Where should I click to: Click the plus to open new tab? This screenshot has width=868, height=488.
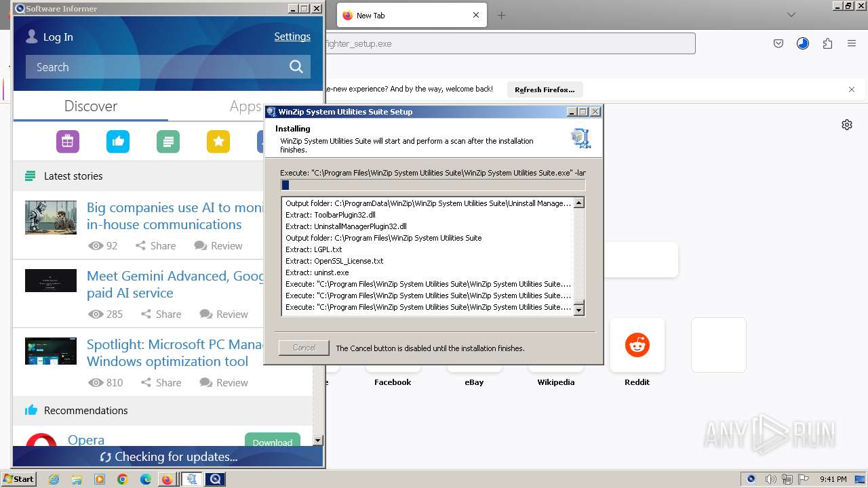[501, 15]
